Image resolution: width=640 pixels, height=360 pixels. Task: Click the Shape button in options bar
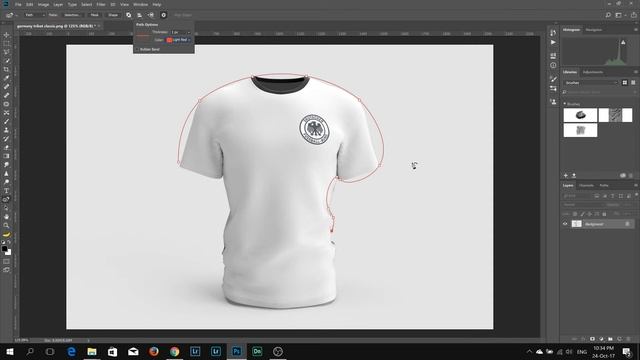pyautogui.click(x=113, y=15)
